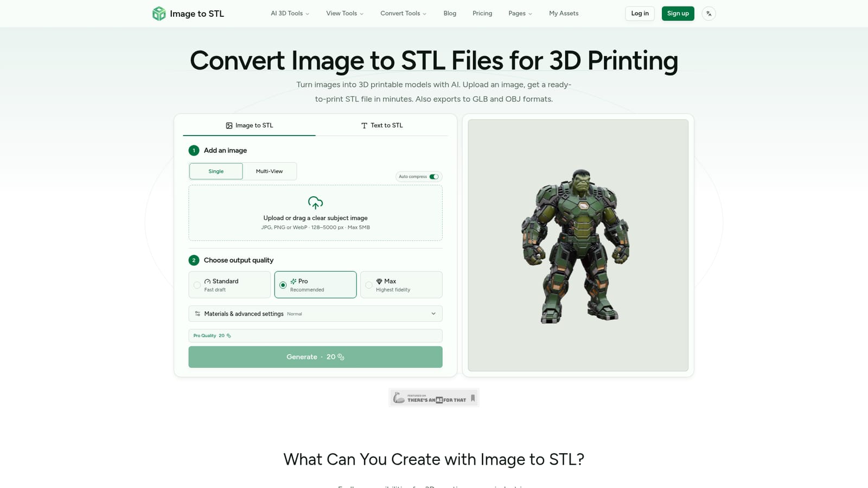Viewport: 868px width, 488px height.
Task: Go to the Pricing page
Action: pyautogui.click(x=482, y=14)
